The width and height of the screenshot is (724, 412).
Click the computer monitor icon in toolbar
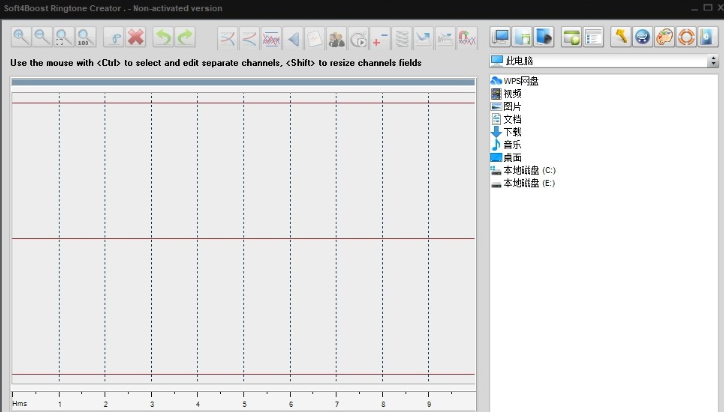pyautogui.click(x=500, y=38)
